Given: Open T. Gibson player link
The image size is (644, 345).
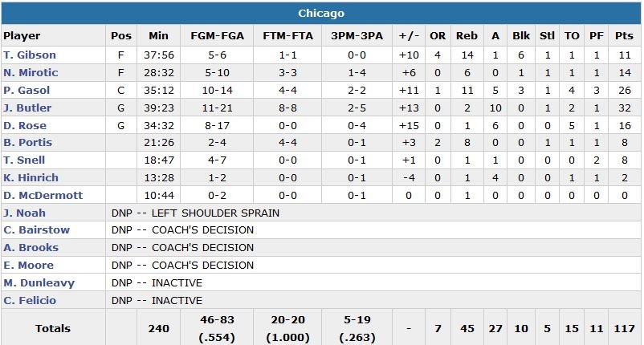Looking at the screenshot, I should [x=30, y=55].
